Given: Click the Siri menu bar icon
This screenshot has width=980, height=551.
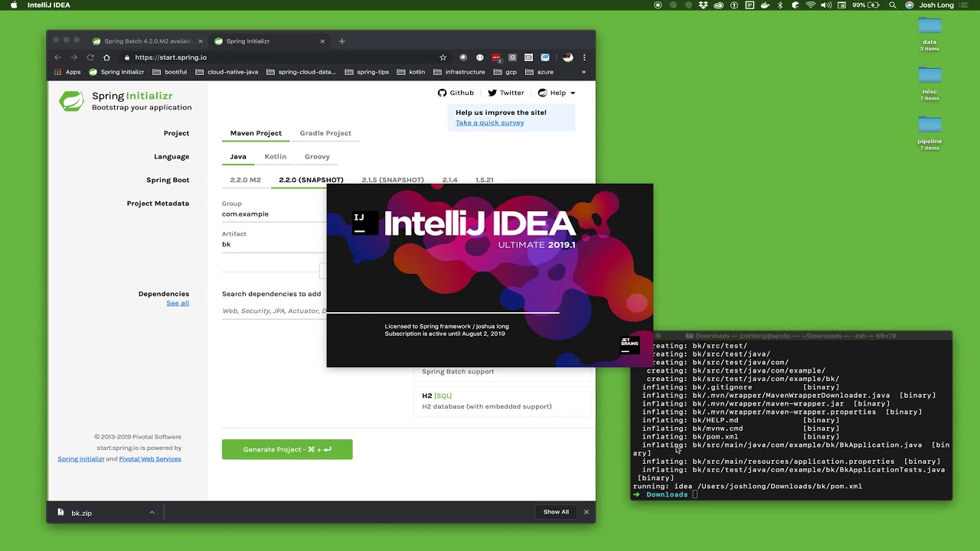Looking at the screenshot, I should (910, 5).
